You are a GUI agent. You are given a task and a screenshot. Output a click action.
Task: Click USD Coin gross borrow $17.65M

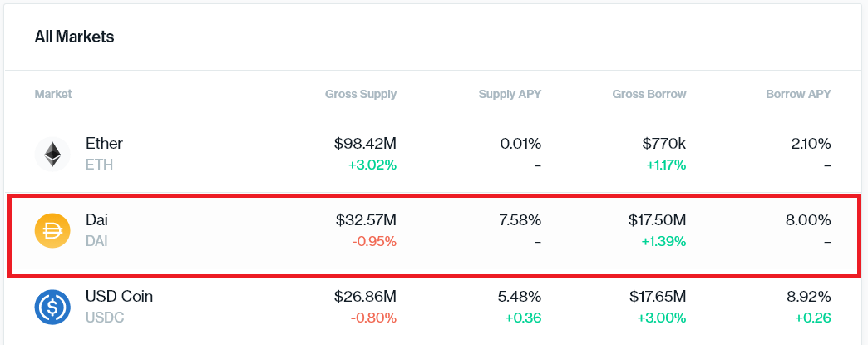tap(658, 297)
